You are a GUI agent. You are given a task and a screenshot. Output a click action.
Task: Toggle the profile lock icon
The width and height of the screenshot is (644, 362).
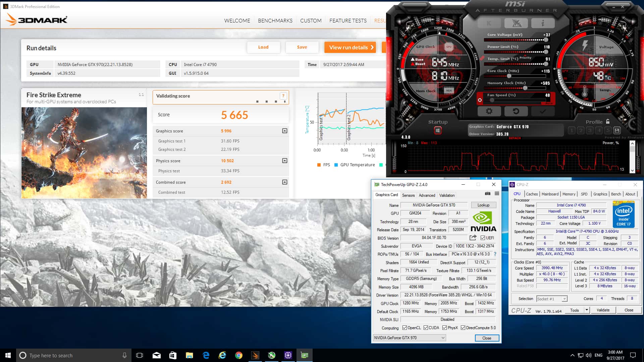click(608, 122)
